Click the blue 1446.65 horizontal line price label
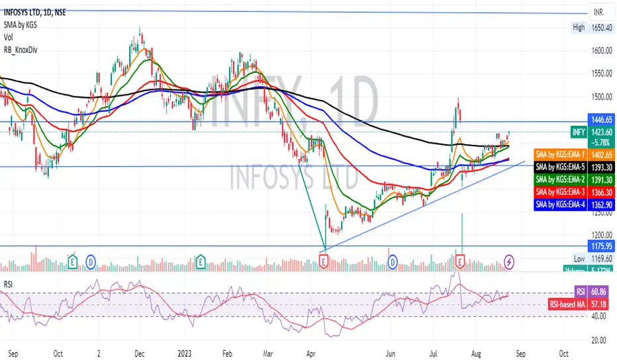617x364 pixels. click(x=601, y=120)
